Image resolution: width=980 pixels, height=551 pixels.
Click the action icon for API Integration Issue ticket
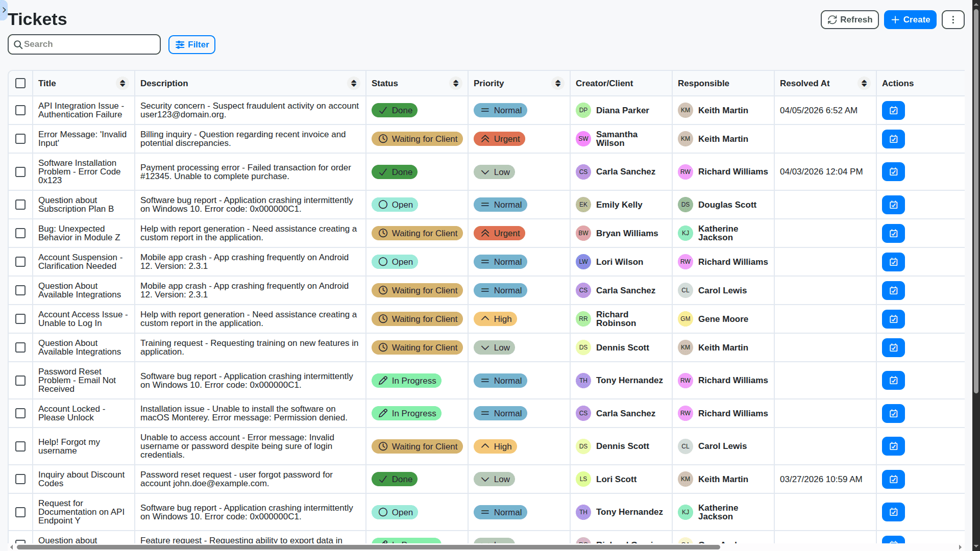(893, 110)
